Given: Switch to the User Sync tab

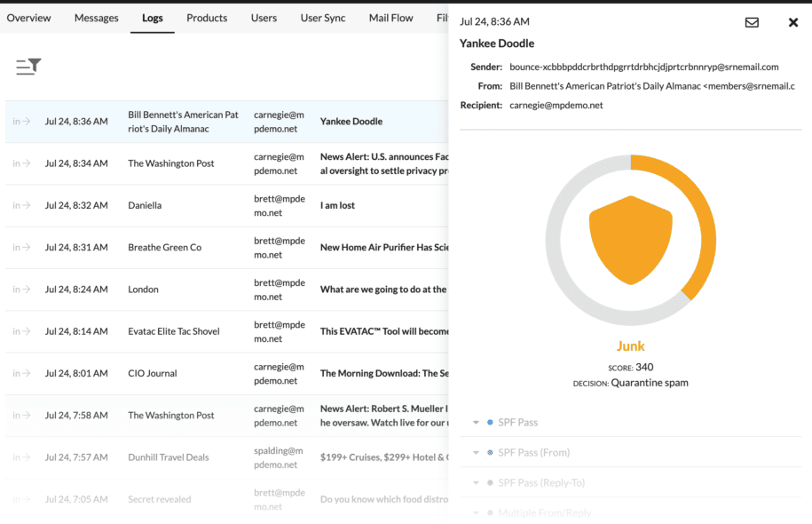Looking at the screenshot, I should (x=323, y=18).
